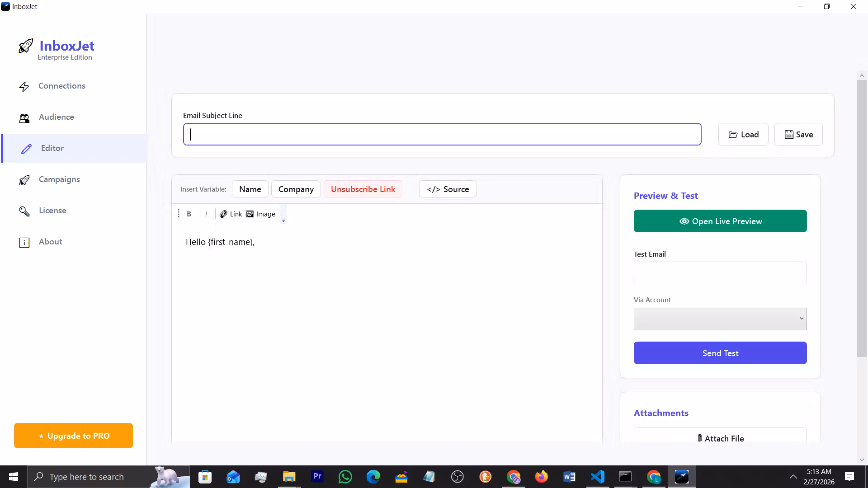Click the InboxJet taskbar icon
This screenshot has width=868, height=488.
point(681,477)
